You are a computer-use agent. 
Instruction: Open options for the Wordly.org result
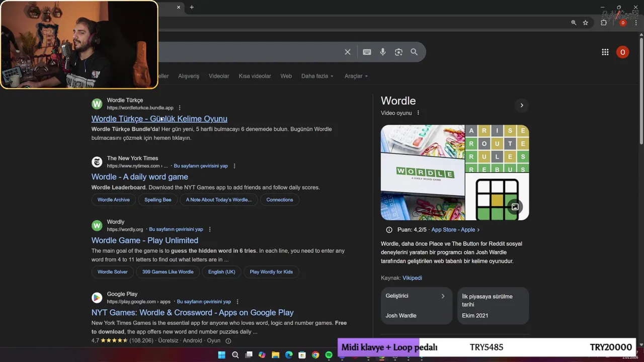tap(210, 229)
